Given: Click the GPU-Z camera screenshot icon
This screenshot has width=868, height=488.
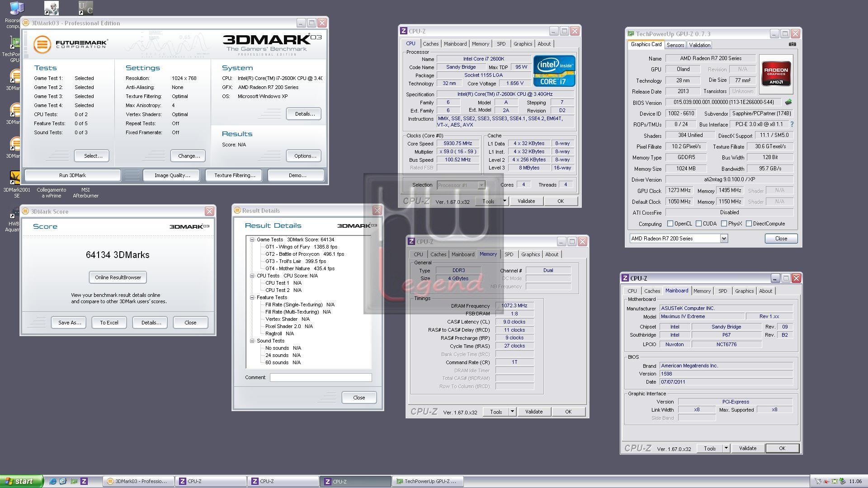Looking at the screenshot, I should pyautogui.click(x=793, y=44).
